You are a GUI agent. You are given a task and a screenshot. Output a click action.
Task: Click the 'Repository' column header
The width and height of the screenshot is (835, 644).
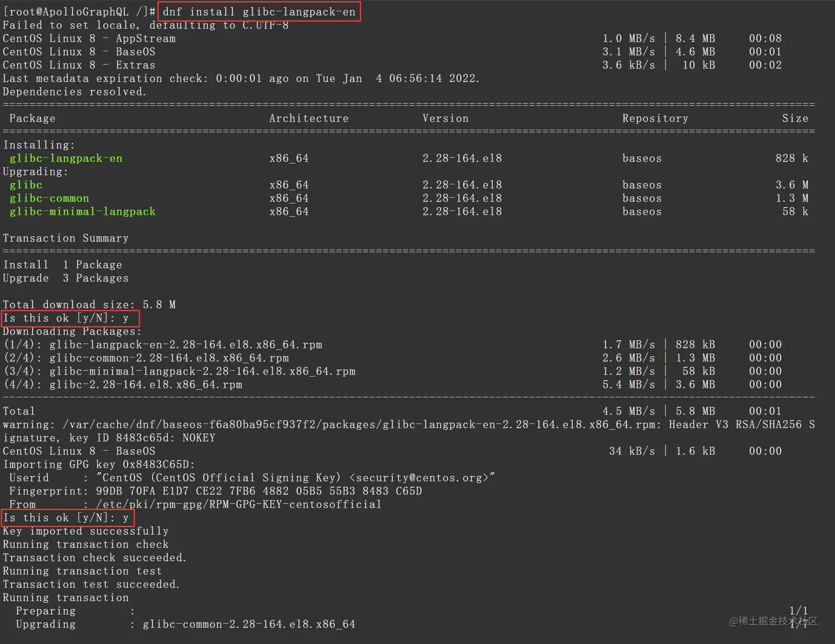(656, 118)
